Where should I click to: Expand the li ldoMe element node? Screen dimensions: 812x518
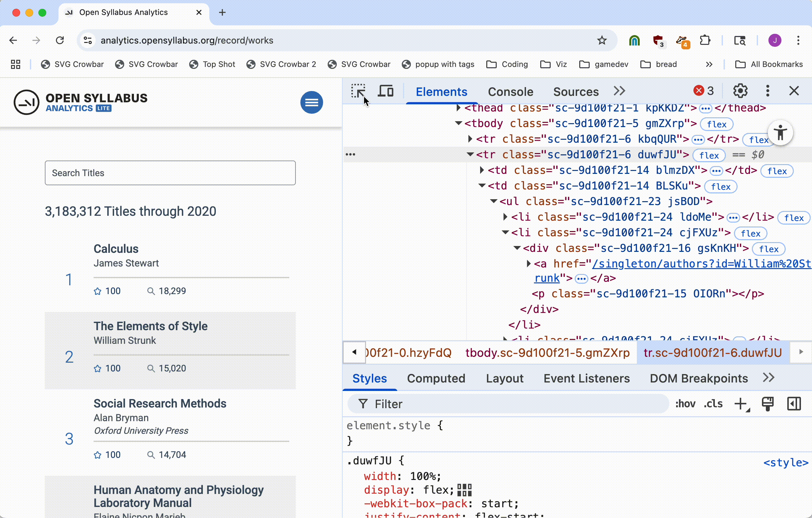click(x=505, y=217)
